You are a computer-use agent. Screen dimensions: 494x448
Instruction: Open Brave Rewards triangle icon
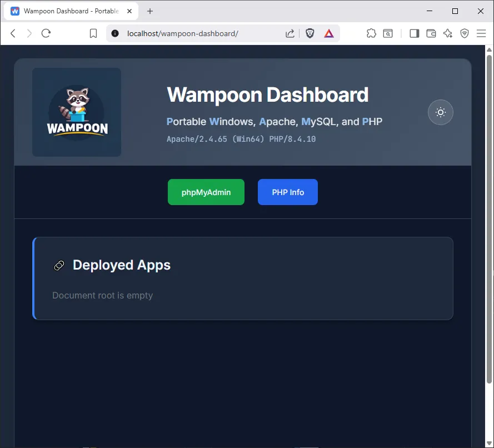(x=328, y=33)
